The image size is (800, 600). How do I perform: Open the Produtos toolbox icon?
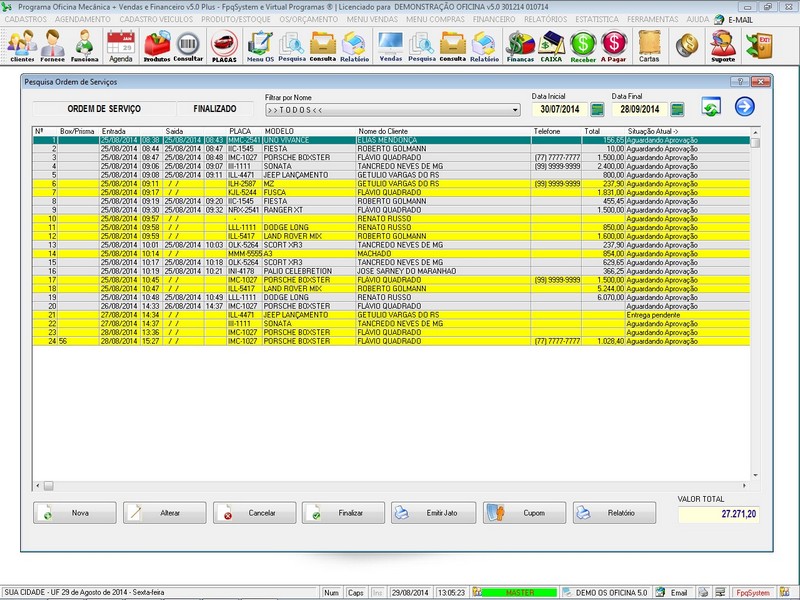(156, 45)
